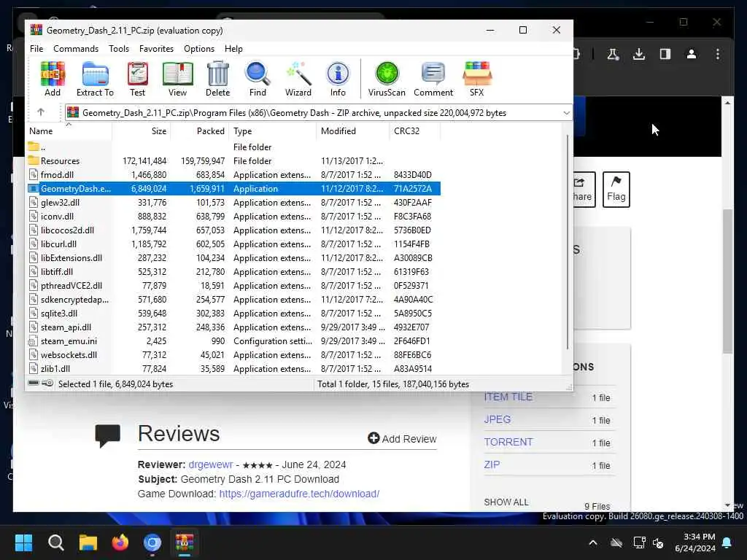This screenshot has height=560, width=747.
Task: Click the TORRENT download option
Action: (508, 442)
